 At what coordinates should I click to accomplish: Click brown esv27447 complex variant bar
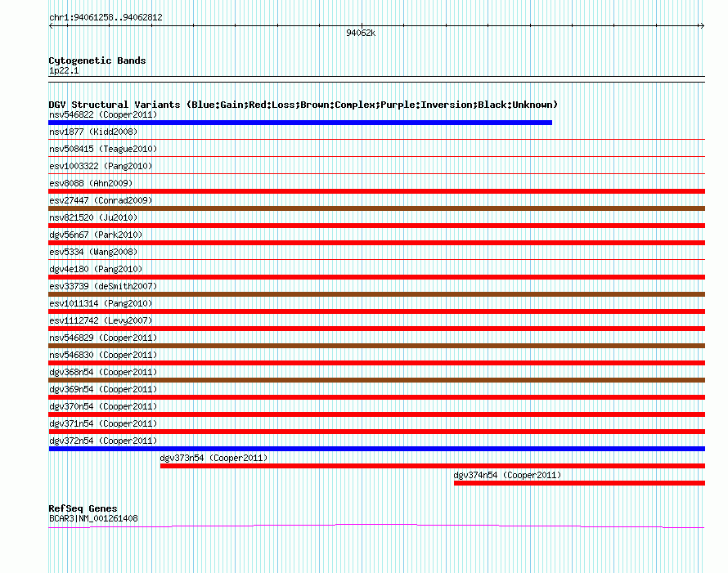click(x=377, y=208)
